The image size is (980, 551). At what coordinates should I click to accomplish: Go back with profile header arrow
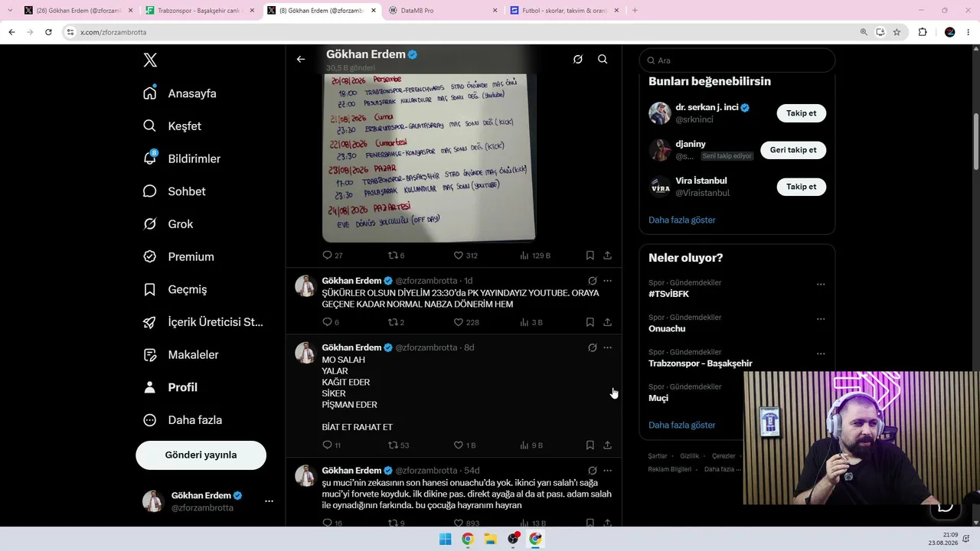point(301,59)
